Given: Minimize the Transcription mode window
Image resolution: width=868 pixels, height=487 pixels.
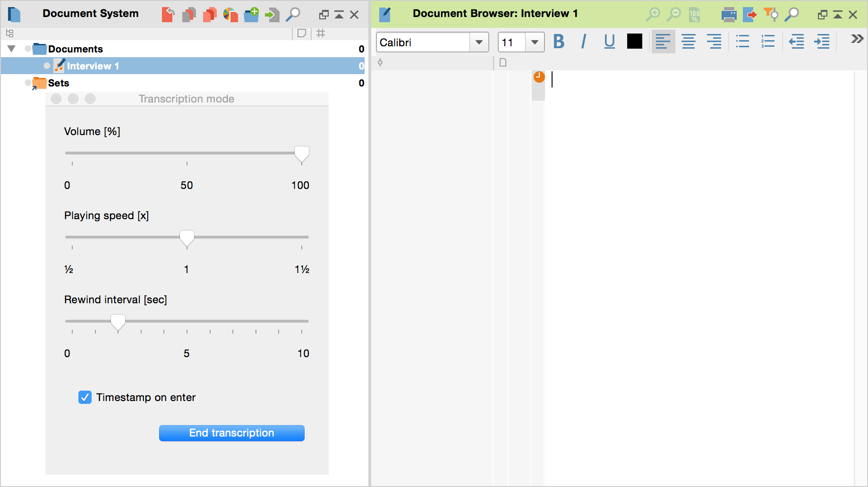Looking at the screenshot, I should point(73,99).
